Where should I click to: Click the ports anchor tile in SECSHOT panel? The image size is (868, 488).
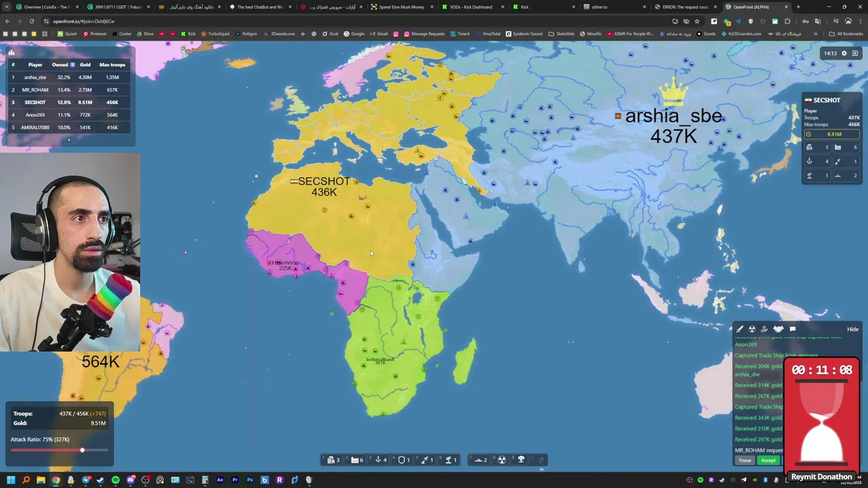(817, 161)
